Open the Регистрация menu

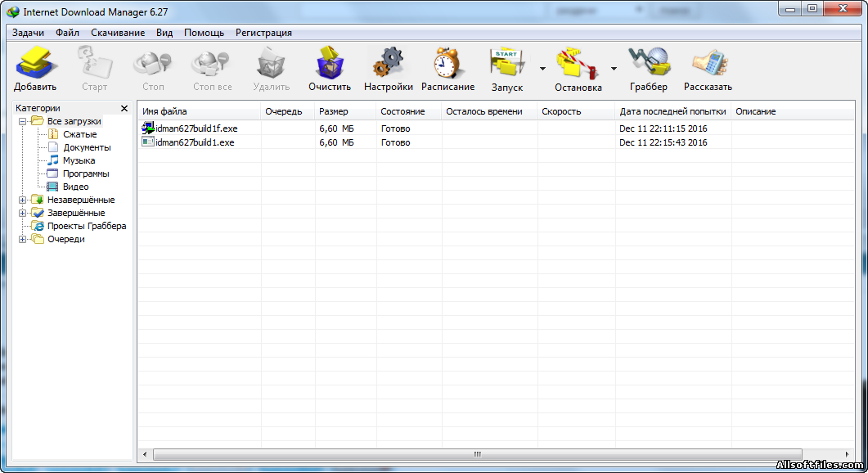[263, 33]
